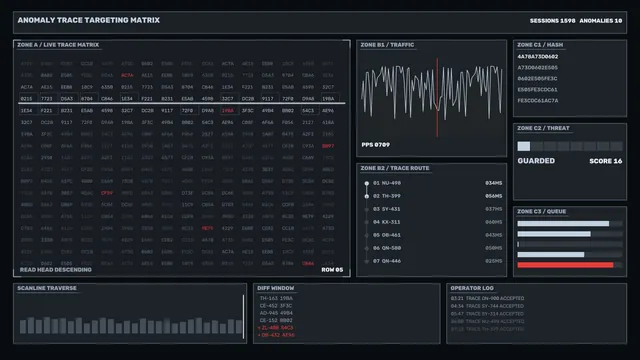This screenshot has width=640, height=360.
Task: Select hash entry A73D0602E505
Action: (x=538, y=68)
